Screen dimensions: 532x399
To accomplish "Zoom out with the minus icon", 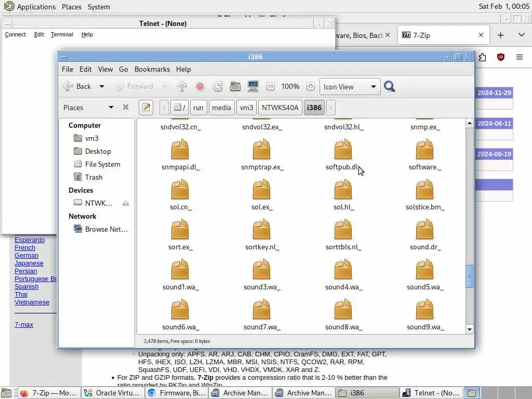I will [x=270, y=87].
